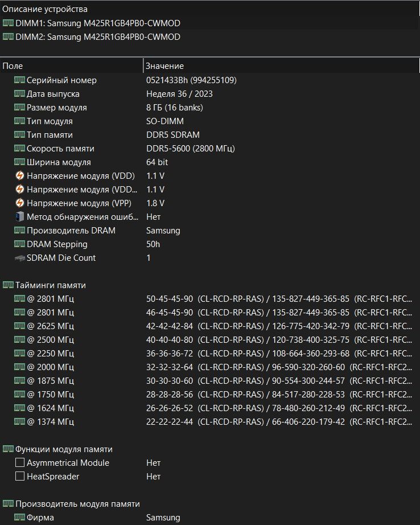This screenshot has height=525, width=420.
Task: Click icon of 1374 МГц timing row
Action: (19, 421)
